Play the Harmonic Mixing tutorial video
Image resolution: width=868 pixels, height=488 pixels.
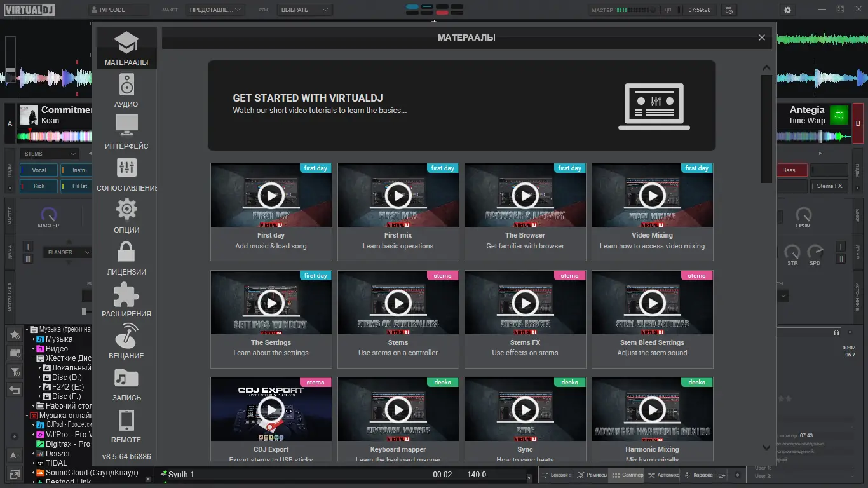pos(653,410)
